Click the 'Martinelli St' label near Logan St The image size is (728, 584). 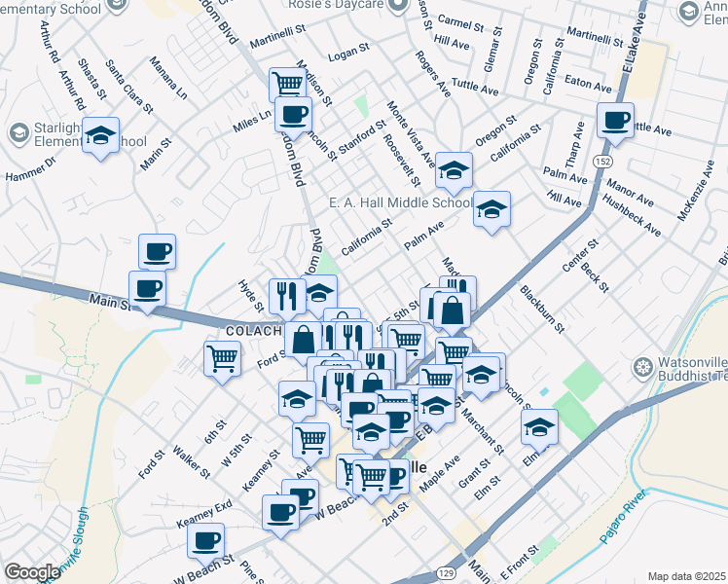[x=277, y=36]
